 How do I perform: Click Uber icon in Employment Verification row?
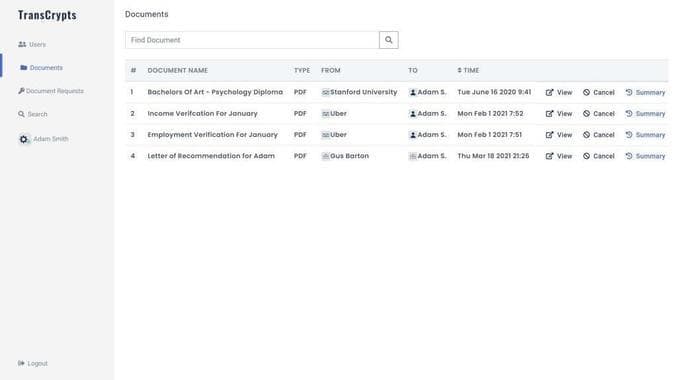[x=325, y=135]
